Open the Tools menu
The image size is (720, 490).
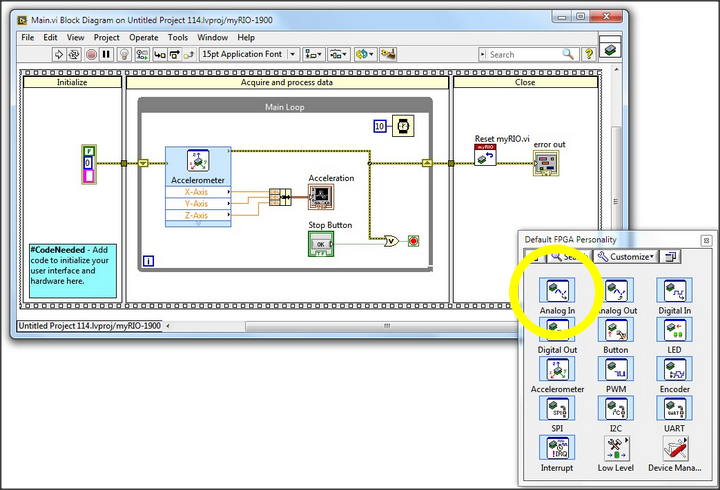pyautogui.click(x=178, y=38)
